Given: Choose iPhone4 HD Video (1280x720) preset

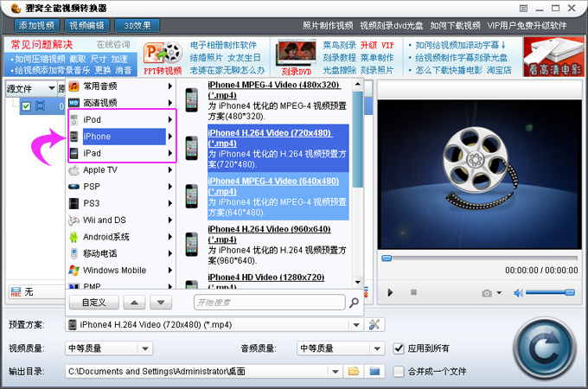Looking at the screenshot, I should 278,282.
